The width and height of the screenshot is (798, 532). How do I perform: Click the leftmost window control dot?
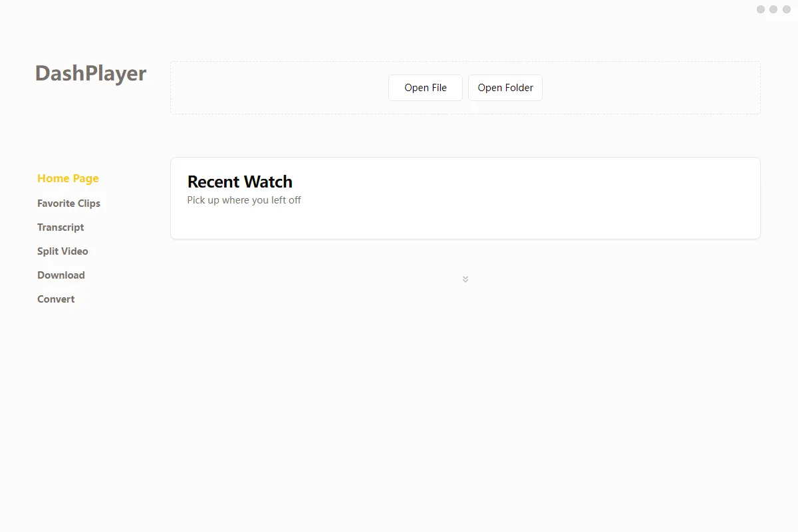pyautogui.click(x=760, y=9)
